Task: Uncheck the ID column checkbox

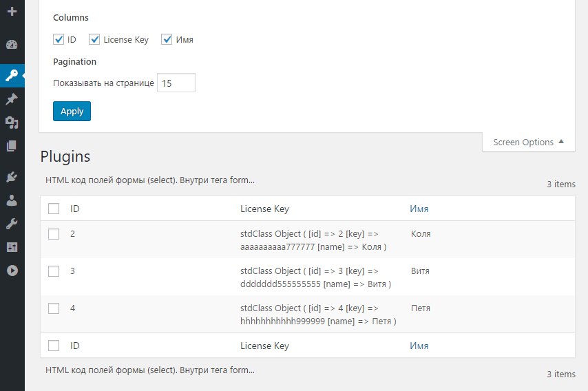Action: pos(59,39)
